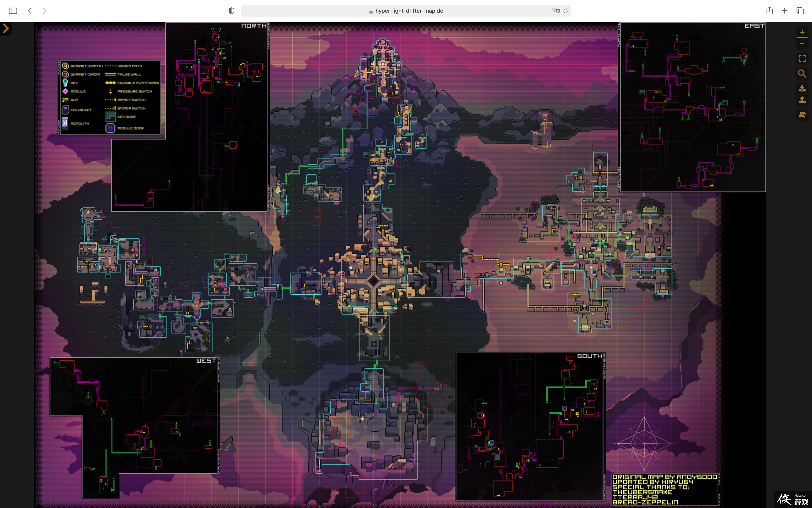
Task: Click 'Updated by Hiryu64' credit line
Action: point(653,482)
